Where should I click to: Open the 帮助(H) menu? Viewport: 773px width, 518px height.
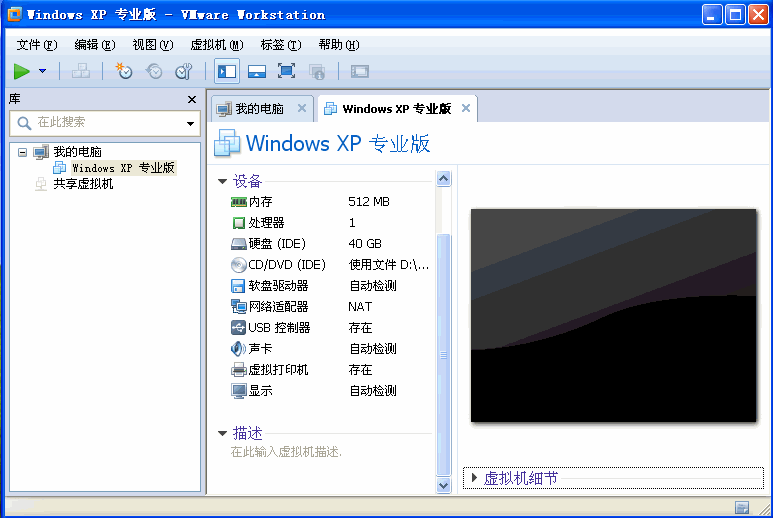pos(339,45)
